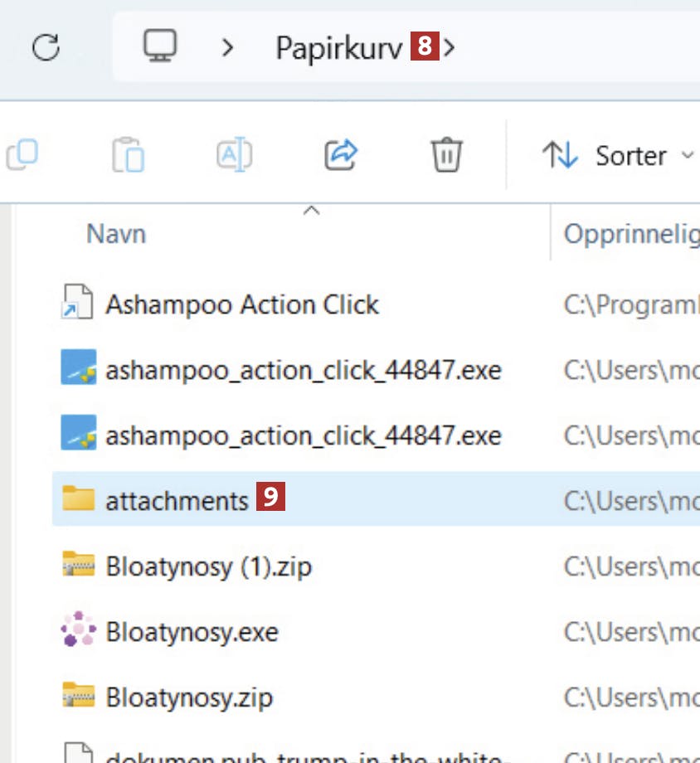The height and width of the screenshot is (763, 700).
Task: Click the refresh button in the address bar
Action: coord(46,47)
